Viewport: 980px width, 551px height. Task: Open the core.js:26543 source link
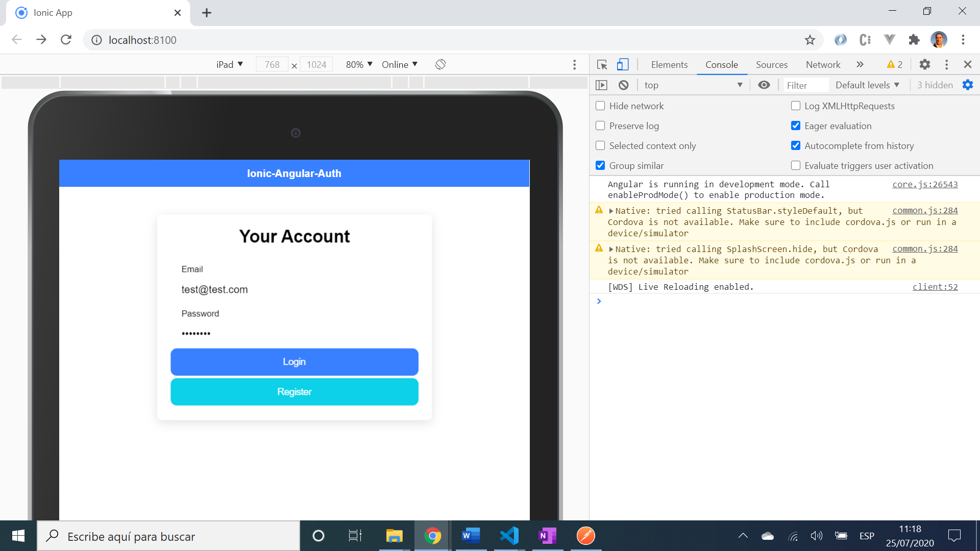[924, 184]
